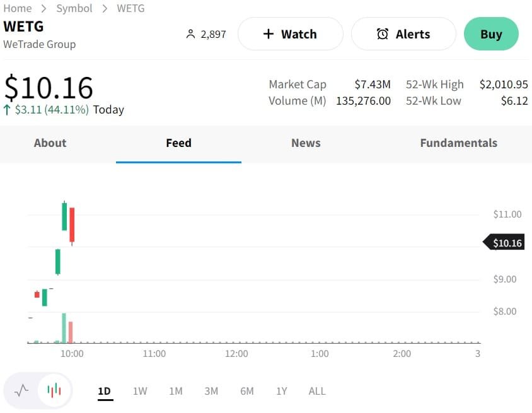Switch to line chart view icon
Image resolution: width=532 pixels, height=413 pixels.
[21, 390]
